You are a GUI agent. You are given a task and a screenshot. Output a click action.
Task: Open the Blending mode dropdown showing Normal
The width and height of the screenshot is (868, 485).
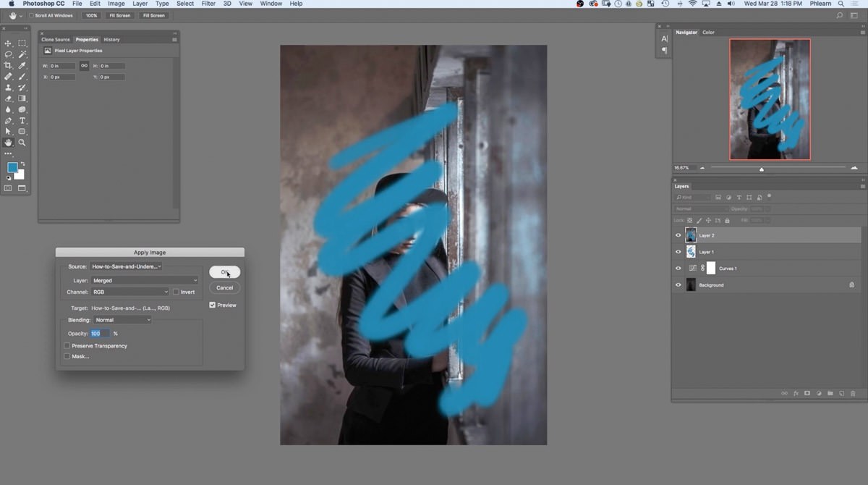coord(123,320)
